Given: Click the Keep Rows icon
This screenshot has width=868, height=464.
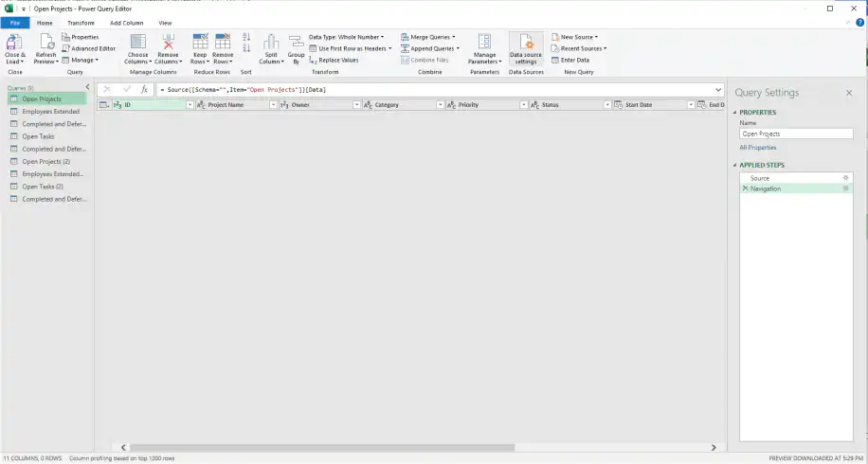Looking at the screenshot, I should pyautogui.click(x=200, y=42).
